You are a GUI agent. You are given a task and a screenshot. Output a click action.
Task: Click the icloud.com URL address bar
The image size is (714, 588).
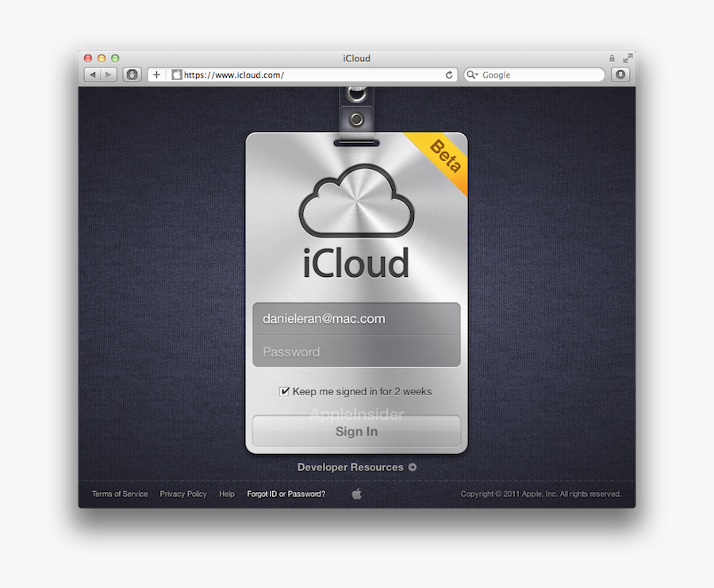click(309, 75)
